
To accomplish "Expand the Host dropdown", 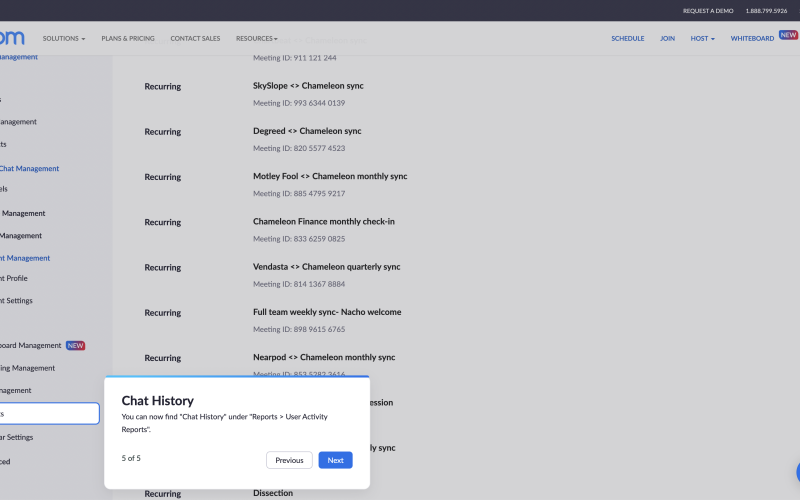I will pos(702,38).
